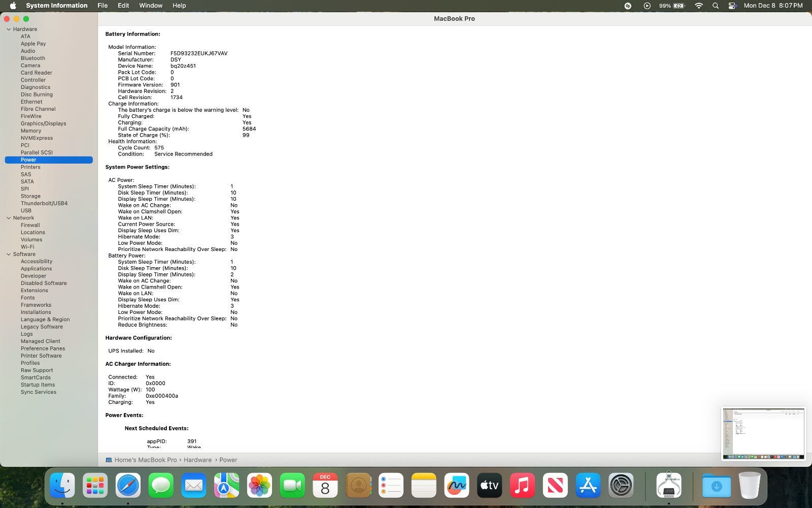Open Contacts app in Dock
Screen dimensions: 812x508
point(358,486)
